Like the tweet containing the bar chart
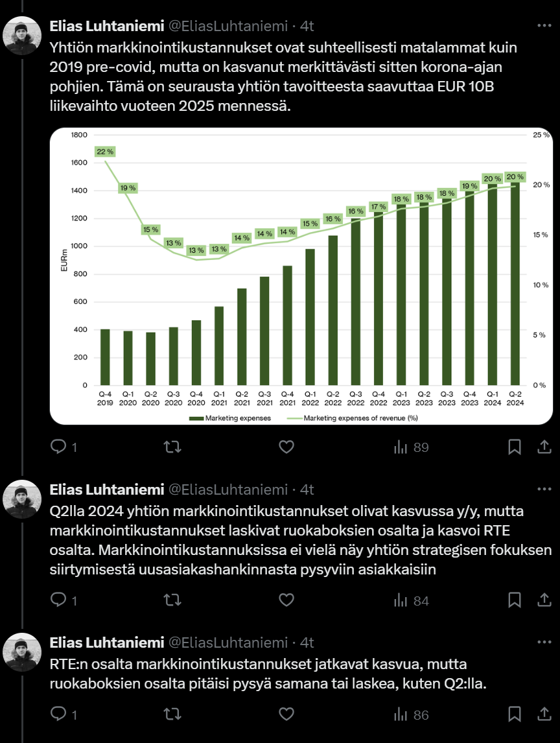 (286, 447)
